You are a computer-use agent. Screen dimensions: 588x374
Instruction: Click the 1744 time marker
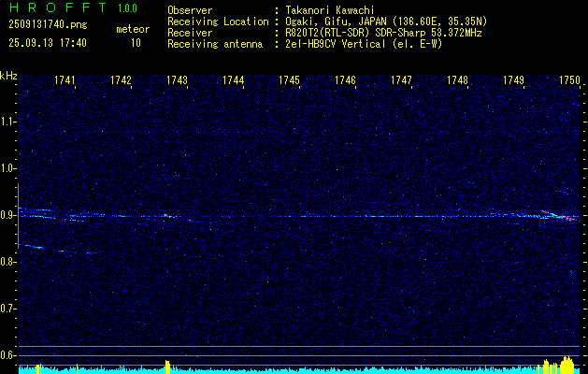coord(234,80)
